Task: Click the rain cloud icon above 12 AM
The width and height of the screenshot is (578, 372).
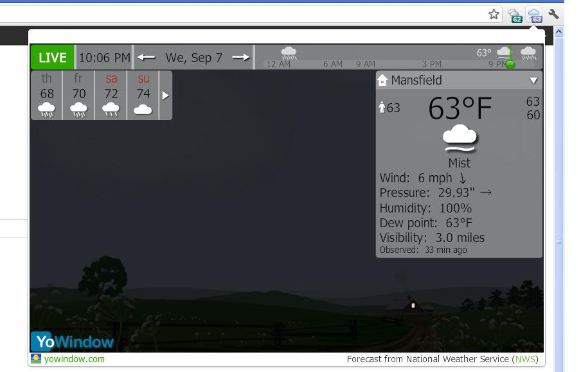Action: coord(289,53)
